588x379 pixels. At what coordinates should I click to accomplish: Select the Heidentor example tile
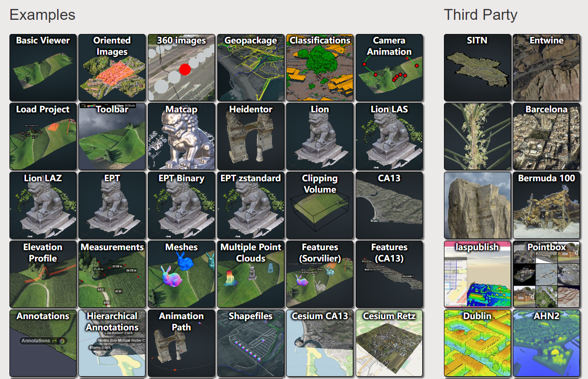(251, 136)
